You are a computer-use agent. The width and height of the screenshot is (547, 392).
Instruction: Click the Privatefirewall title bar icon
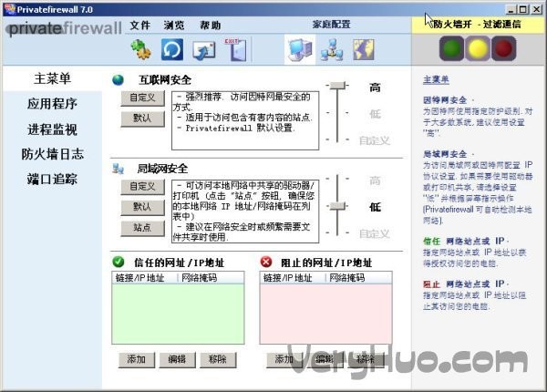[x=10, y=9]
